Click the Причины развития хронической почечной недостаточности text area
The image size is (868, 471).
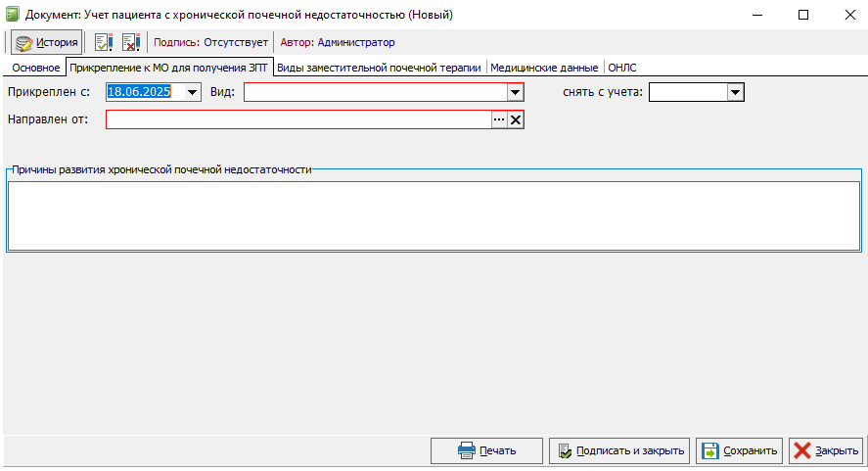[434, 216]
